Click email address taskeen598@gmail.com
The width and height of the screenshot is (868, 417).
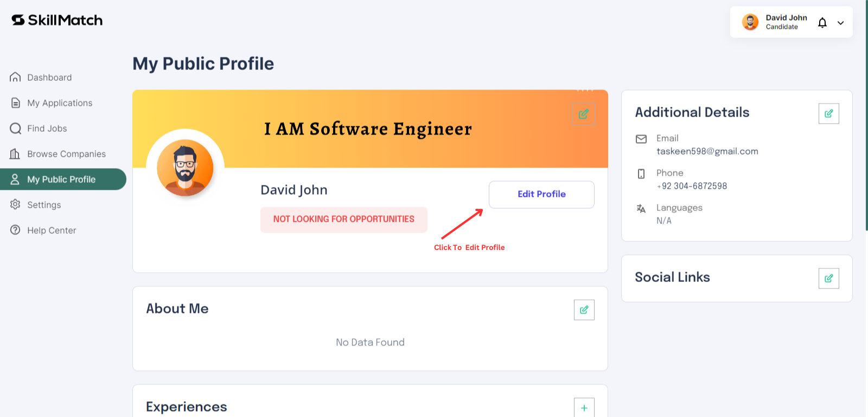coord(707,151)
